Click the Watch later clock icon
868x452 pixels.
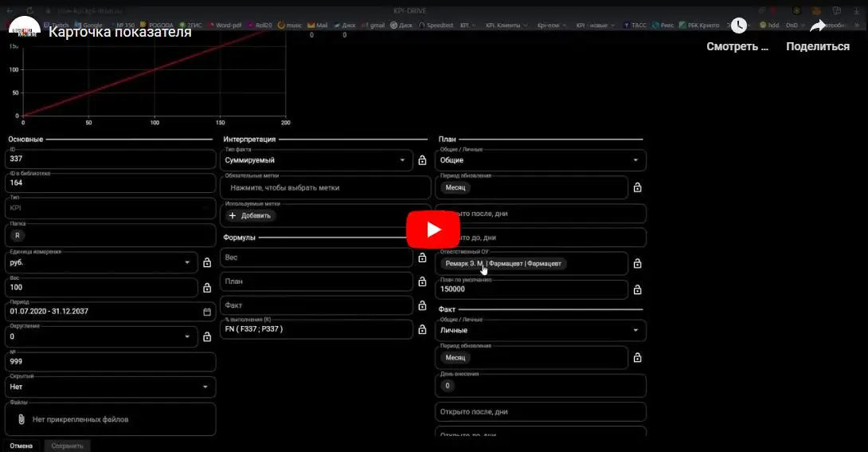738,26
